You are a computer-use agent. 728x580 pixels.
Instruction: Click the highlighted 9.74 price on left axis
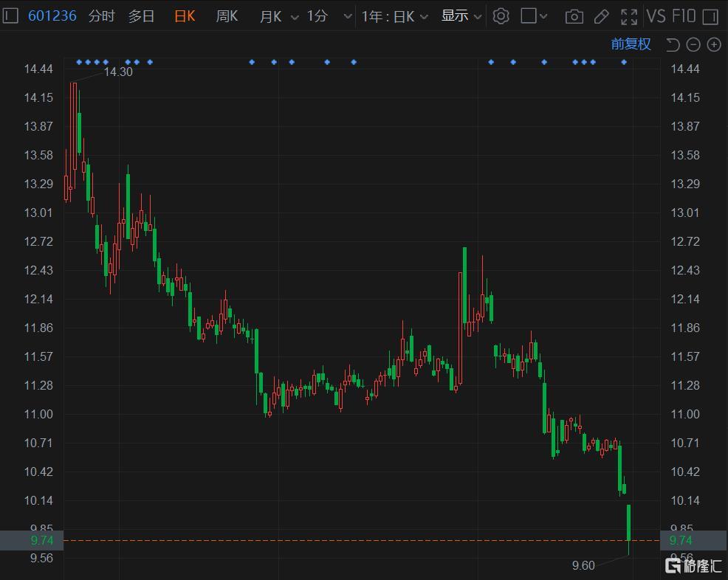pyautogui.click(x=42, y=541)
